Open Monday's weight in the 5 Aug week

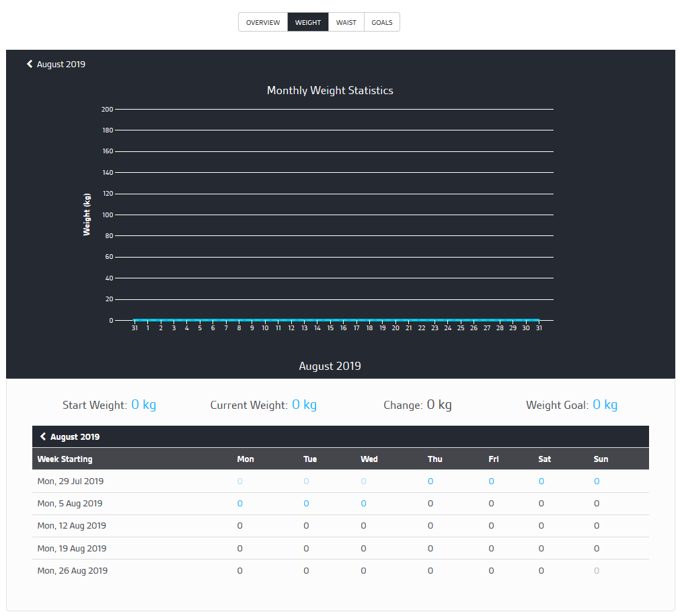point(240,503)
